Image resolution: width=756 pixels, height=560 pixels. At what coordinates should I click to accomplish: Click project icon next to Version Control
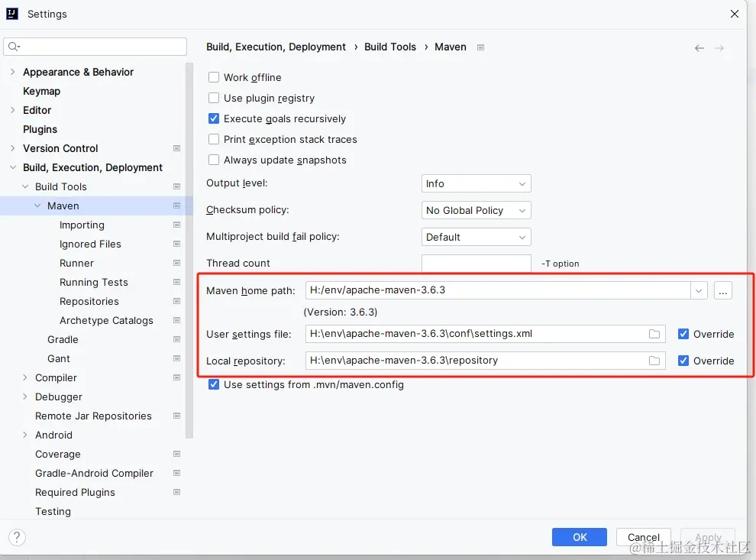[176, 148]
